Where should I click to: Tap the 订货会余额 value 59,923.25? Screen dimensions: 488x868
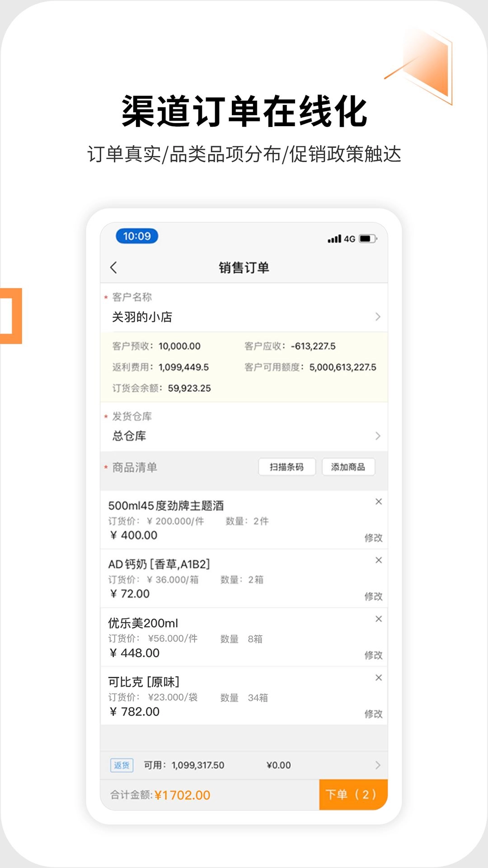point(189,388)
